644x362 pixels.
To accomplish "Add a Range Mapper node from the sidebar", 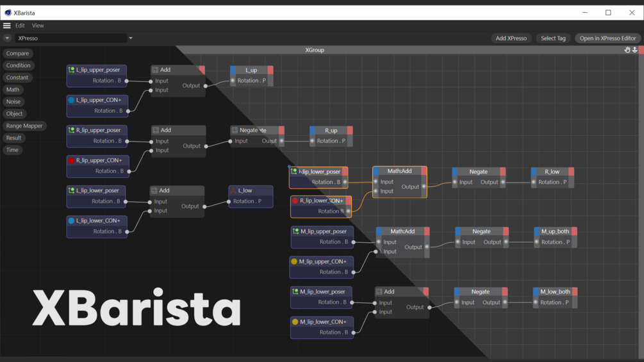I will coord(24,126).
